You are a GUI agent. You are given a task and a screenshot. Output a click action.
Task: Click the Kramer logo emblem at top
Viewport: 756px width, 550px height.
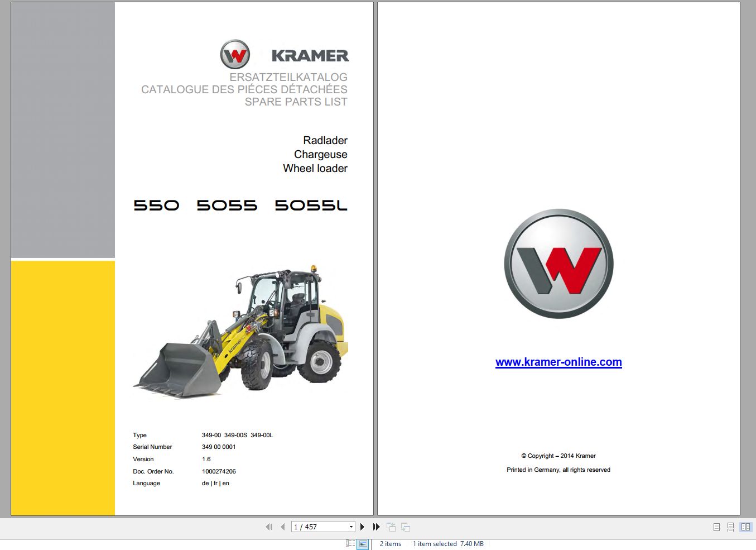[x=235, y=55]
